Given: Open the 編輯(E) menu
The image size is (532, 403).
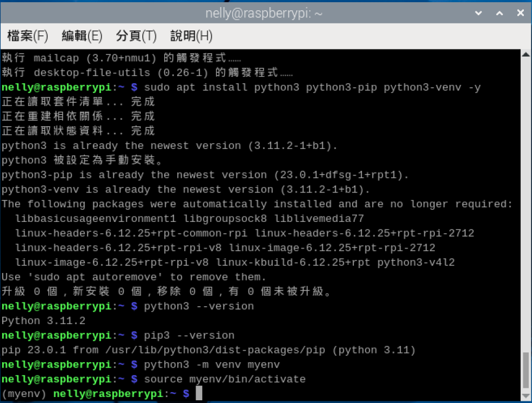Looking at the screenshot, I should click(x=82, y=36).
